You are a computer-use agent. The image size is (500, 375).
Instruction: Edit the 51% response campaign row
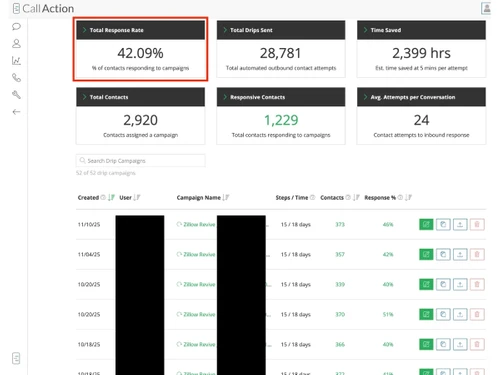[426, 314]
